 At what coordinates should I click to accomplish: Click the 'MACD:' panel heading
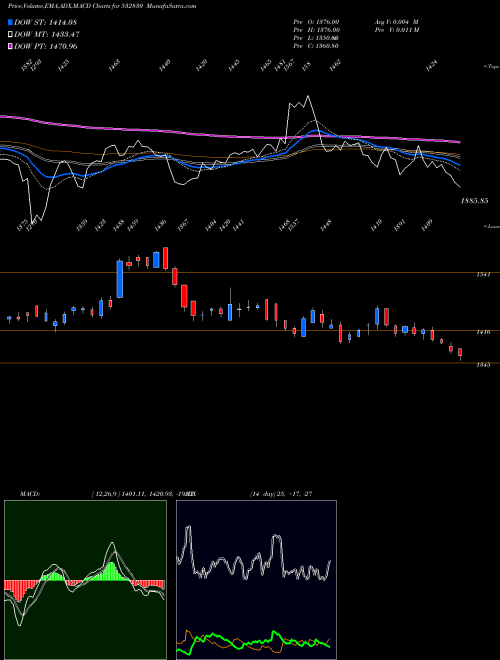pos(29,494)
